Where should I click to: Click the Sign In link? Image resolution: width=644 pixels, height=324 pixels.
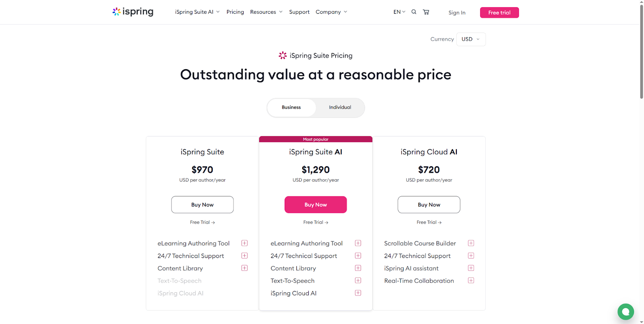point(457,12)
